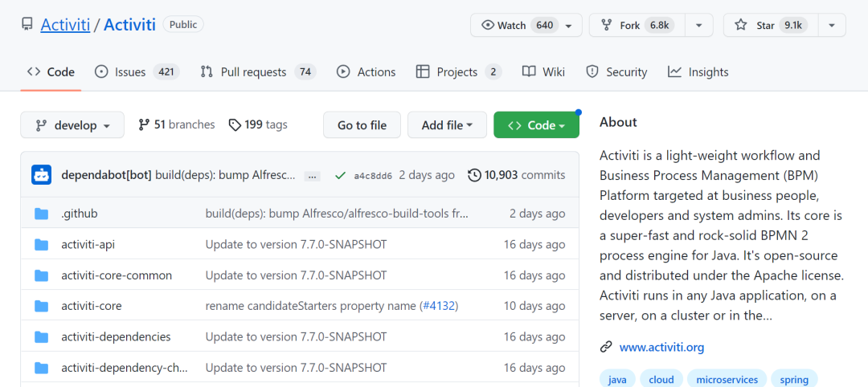Click the .github folder icon
This screenshot has width=868, height=387.
(42, 214)
